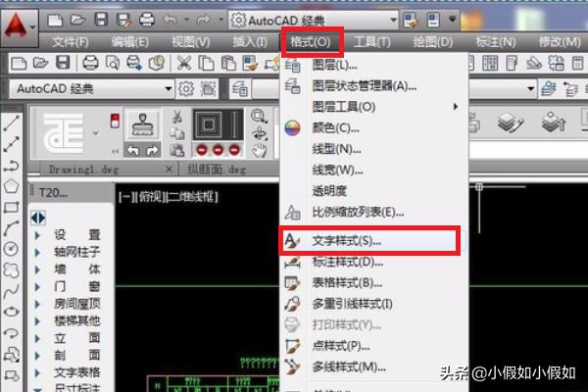
Task: Select the Polygon draw tool
Action: pos(11,186)
